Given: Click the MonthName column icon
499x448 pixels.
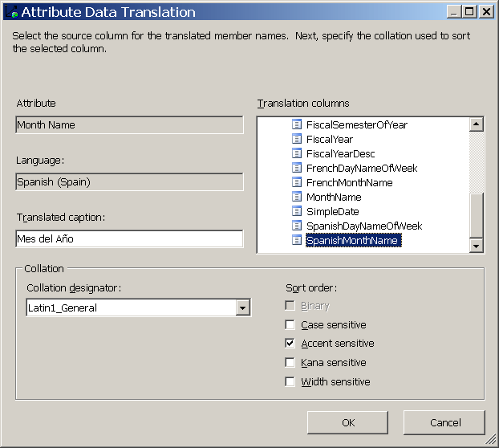Looking at the screenshot, I should tap(297, 197).
